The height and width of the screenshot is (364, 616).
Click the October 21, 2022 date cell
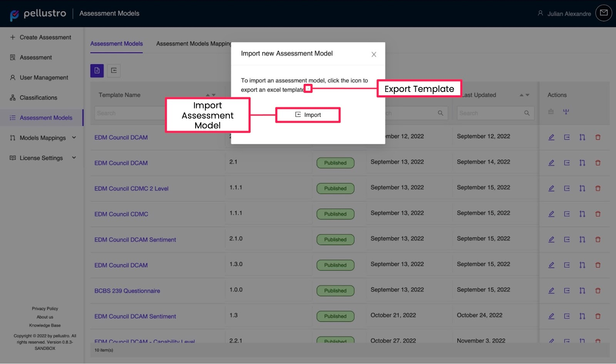pyautogui.click(x=393, y=315)
